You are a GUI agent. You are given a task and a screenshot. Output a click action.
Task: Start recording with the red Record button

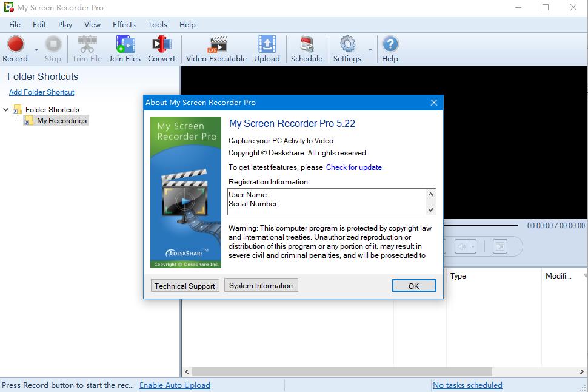[15, 49]
